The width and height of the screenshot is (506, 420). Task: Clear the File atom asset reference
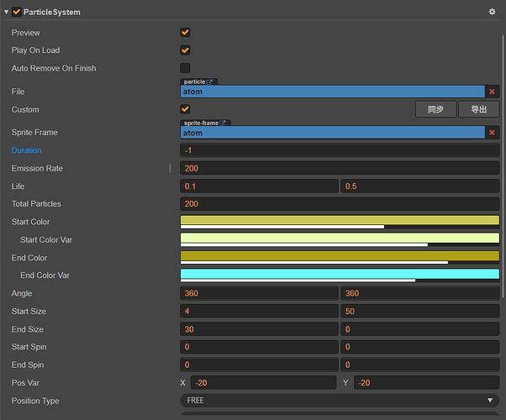[493, 92]
